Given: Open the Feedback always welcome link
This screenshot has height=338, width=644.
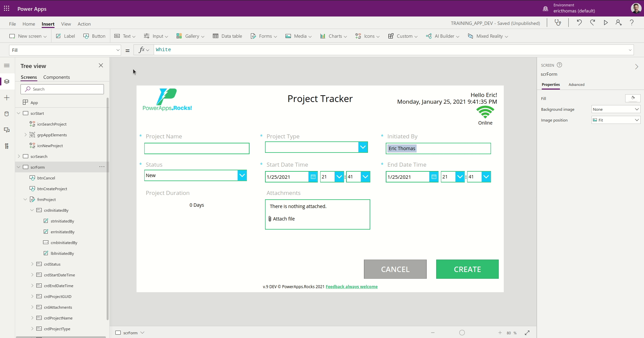Looking at the screenshot, I should (352, 286).
